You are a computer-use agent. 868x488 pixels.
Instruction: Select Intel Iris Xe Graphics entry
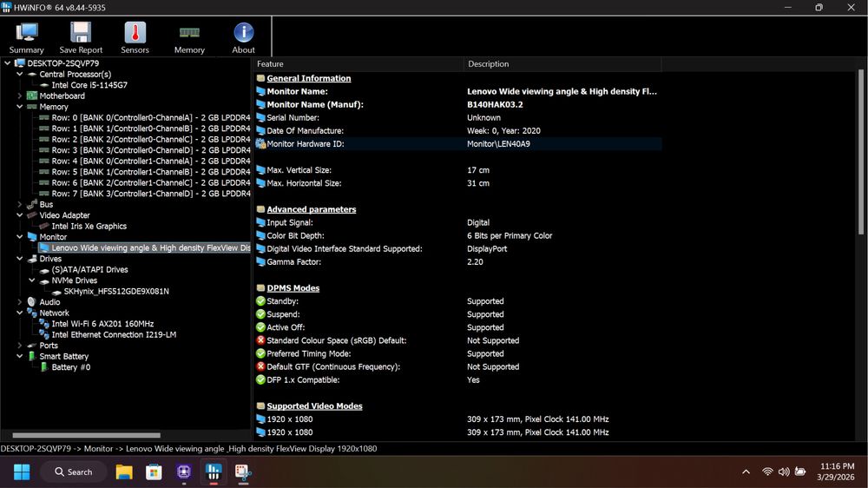point(89,226)
